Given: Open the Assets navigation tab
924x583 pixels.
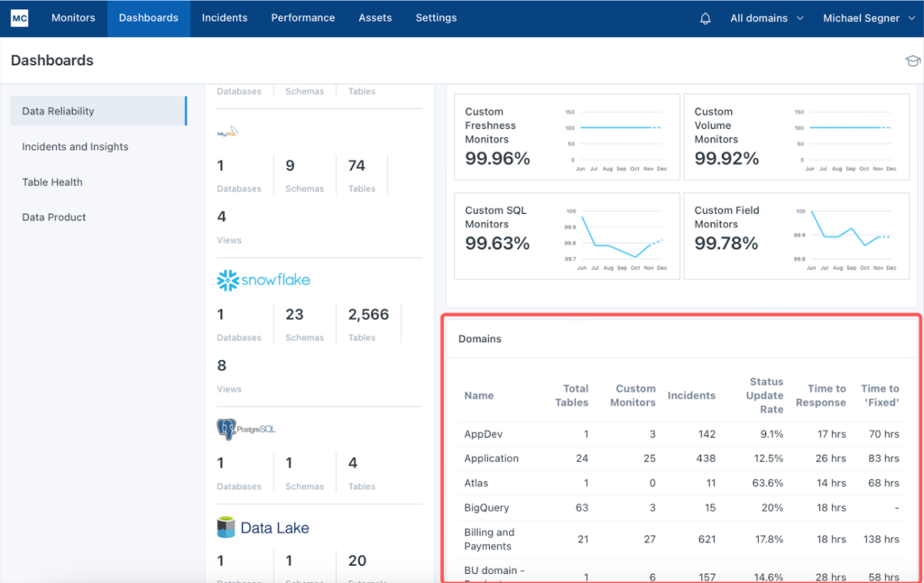Looking at the screenshot, I should 374,18.
